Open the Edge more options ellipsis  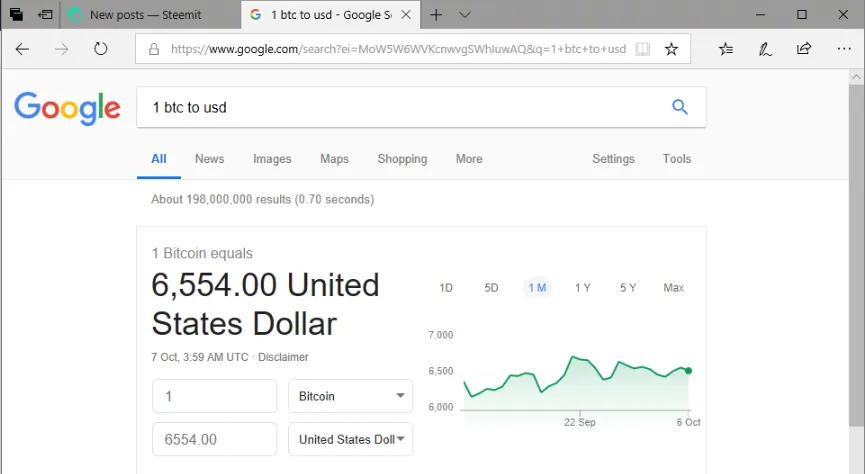pyautogui.click(x=843, y=49)
